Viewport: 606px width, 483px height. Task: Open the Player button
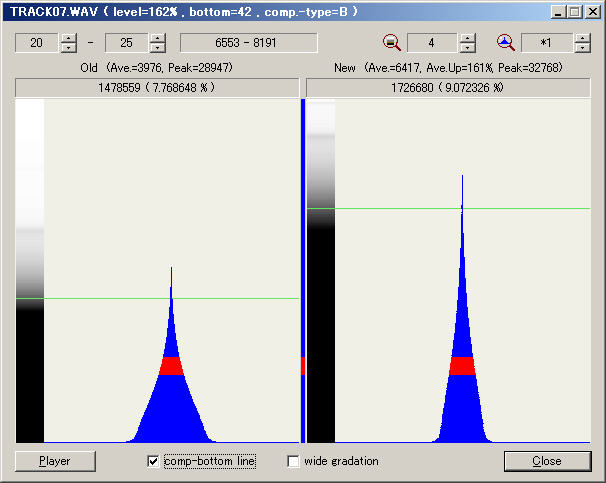(55, 461)
